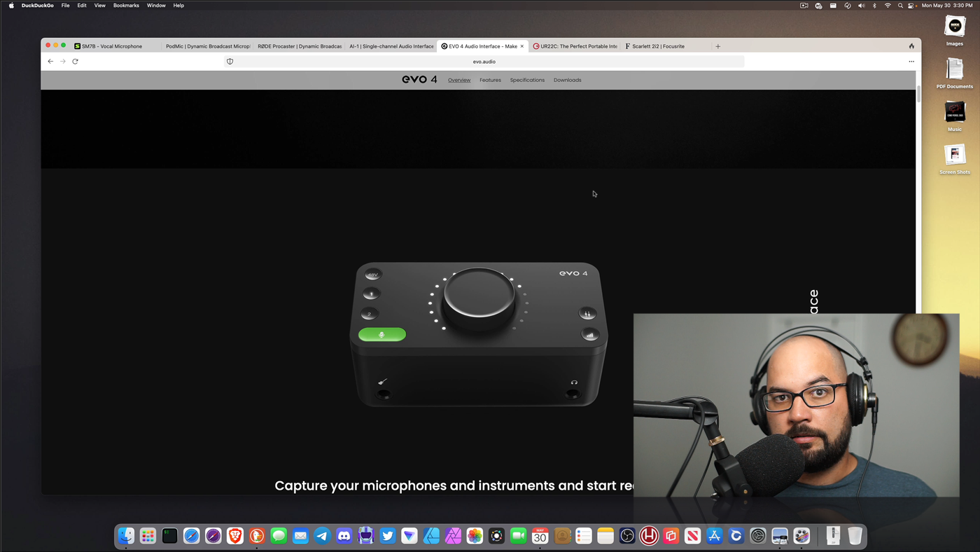980x552 pixels.
Task: Open Finder from the dock
Action: point(126,536)
